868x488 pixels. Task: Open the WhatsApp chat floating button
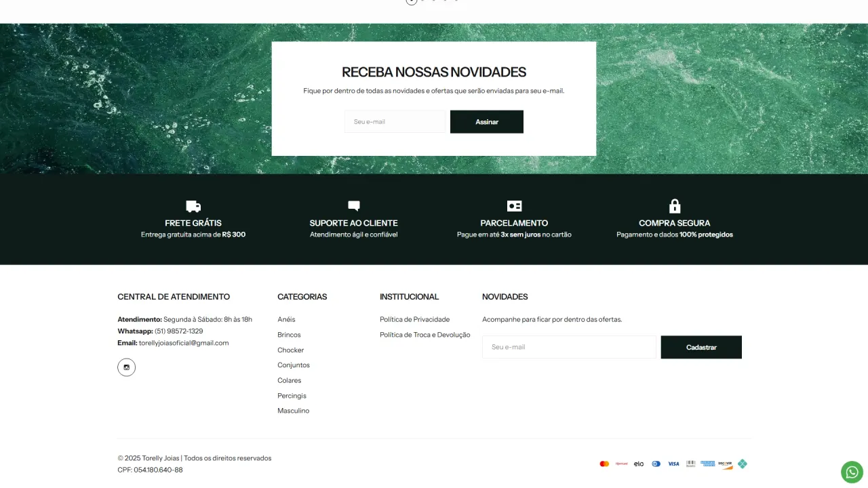[852, 472]
